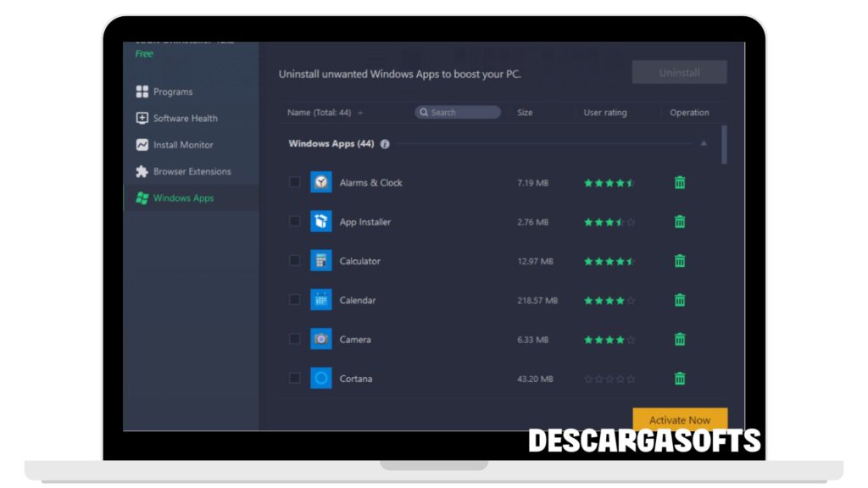Viewport: 868px width, 488px height.
Task: Click the 218.57 MB size value
Action: (537, 301)
